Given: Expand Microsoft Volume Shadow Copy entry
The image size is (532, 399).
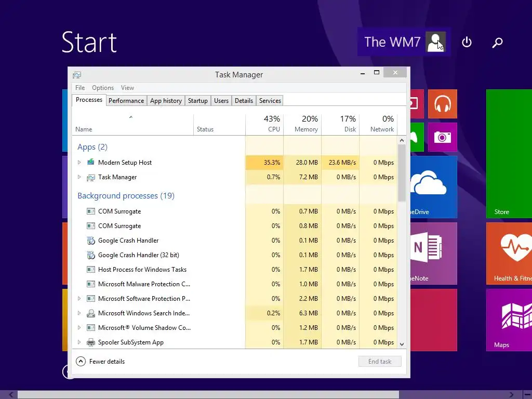Looking at the screenshot, I should tap(79, 327).
